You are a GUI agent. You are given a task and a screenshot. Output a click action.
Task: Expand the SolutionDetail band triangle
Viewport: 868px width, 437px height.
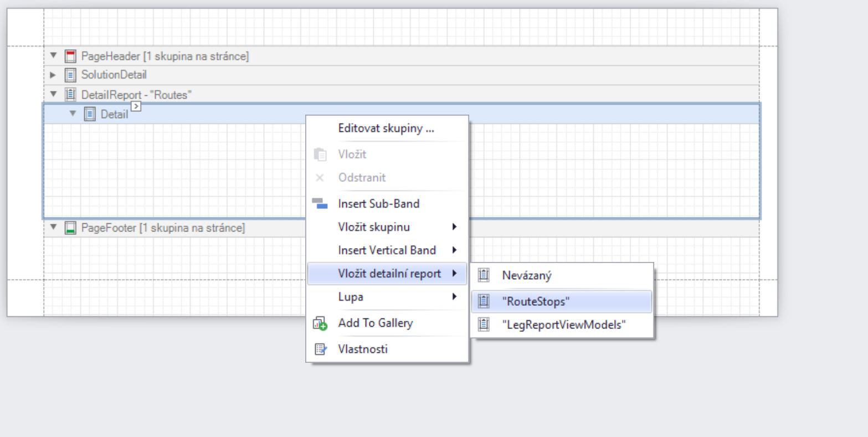(53, 74)
